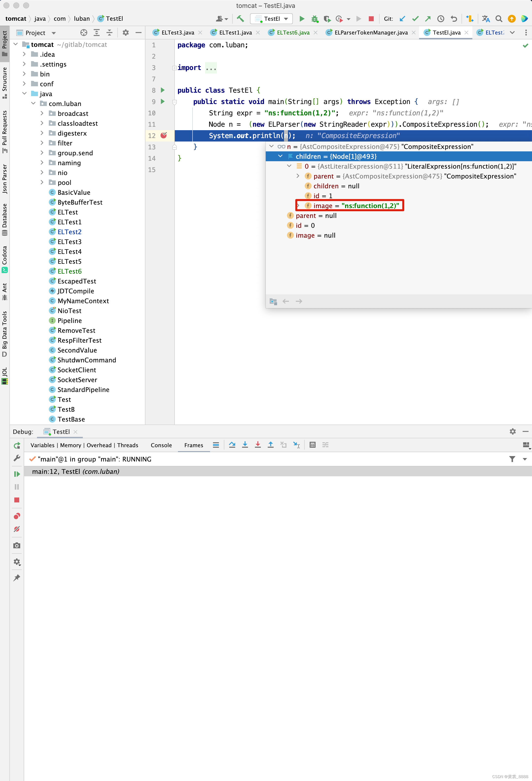Start debugging with the bug icon
Screen dimensions: 532x781
pos(315,19)
